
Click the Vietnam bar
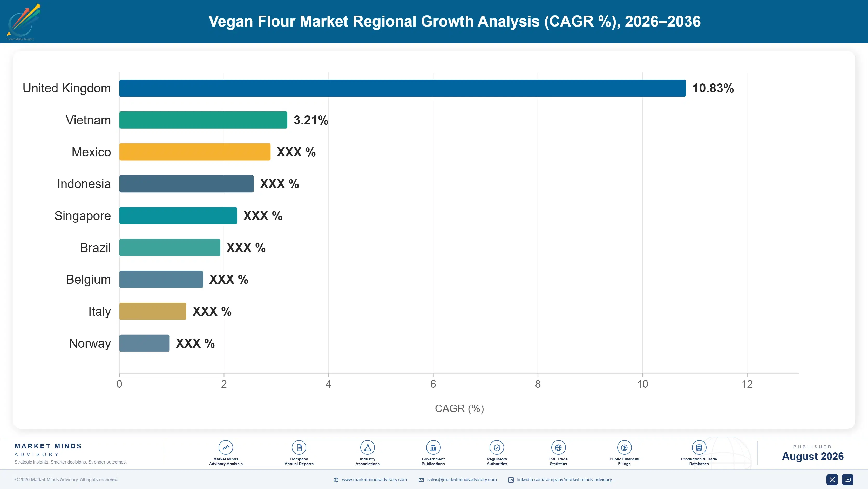click(x=203, y=120)
